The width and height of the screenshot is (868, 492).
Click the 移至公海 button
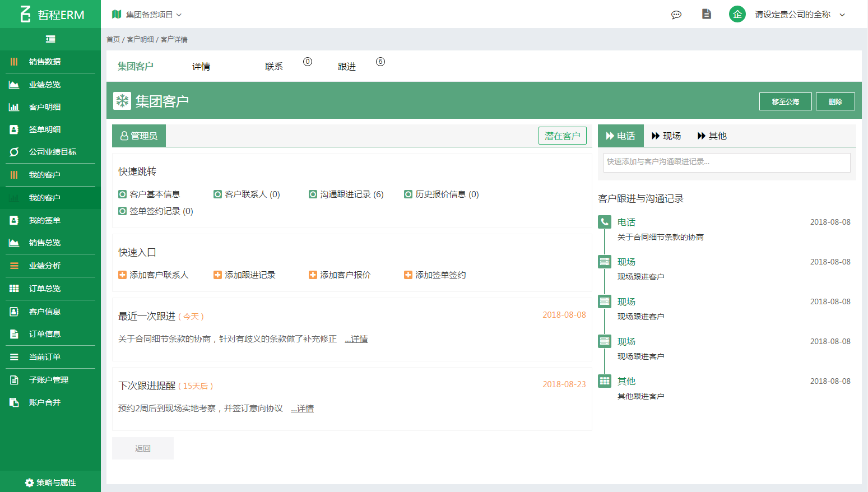coord(785,101)
